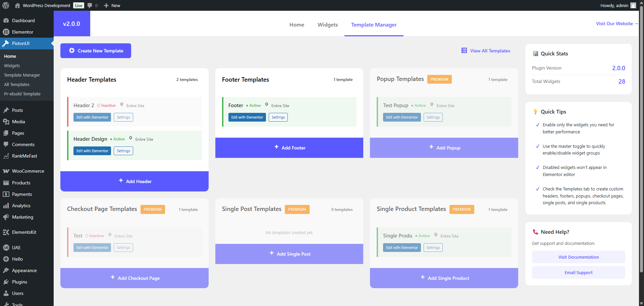Click the Add Footer button
This screenshot has height=306, width=644.
click(x=289, y=148)
